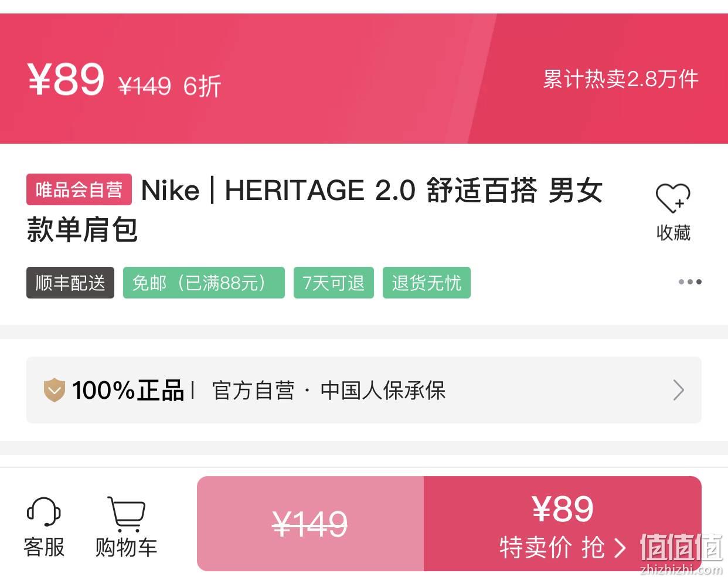
Task: Tap the 唯品会自营 badge
Action: 79,189
